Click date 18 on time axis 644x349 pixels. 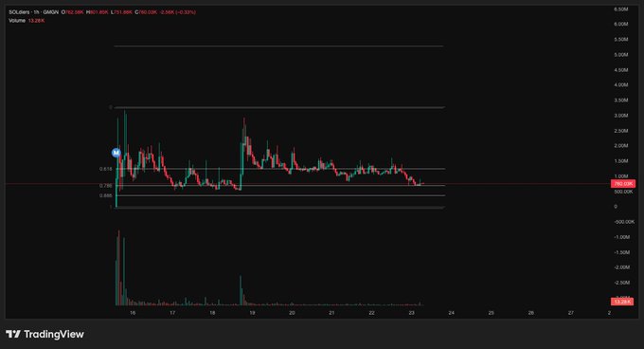pyautogui.click(x=212, y=313)
